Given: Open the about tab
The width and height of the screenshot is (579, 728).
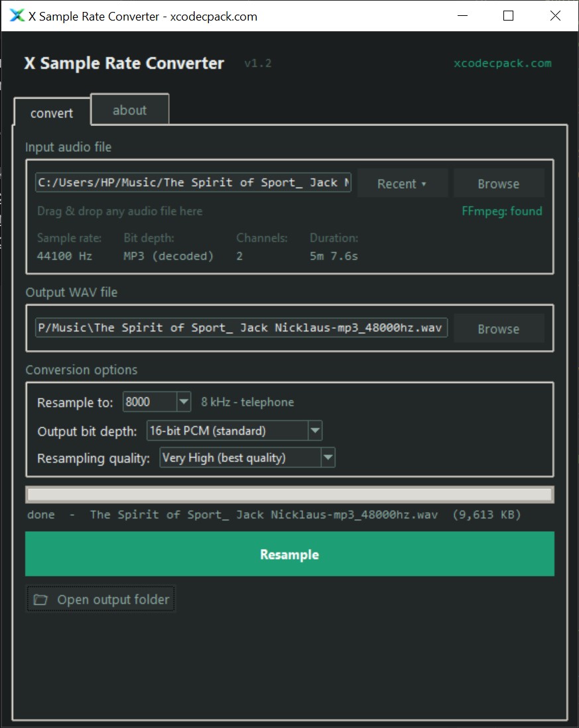Looking at the screenshot, I should (129, 110).
